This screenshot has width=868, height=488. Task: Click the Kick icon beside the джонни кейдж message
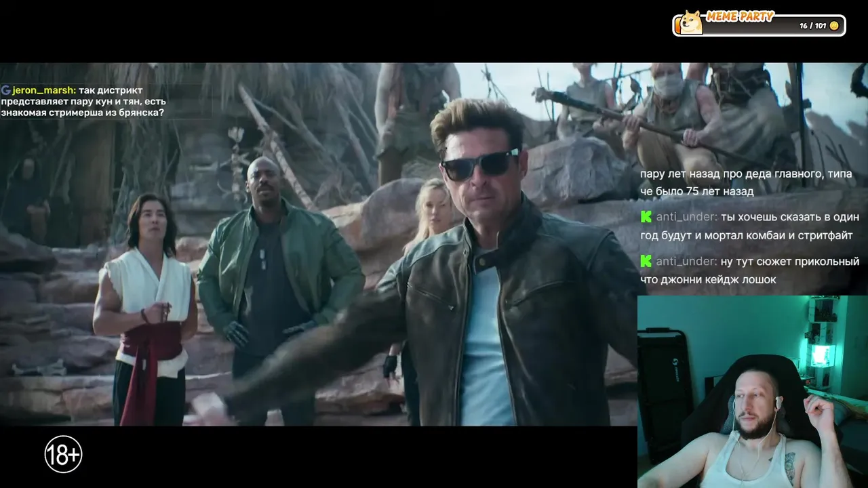(646, 261)
